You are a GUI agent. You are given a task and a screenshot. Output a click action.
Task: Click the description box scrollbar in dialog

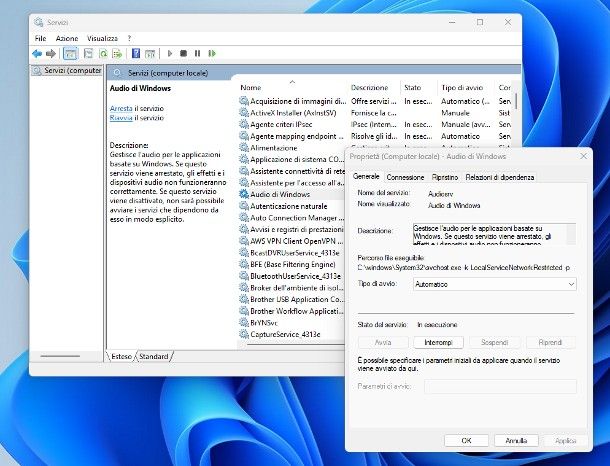point(571,234)
